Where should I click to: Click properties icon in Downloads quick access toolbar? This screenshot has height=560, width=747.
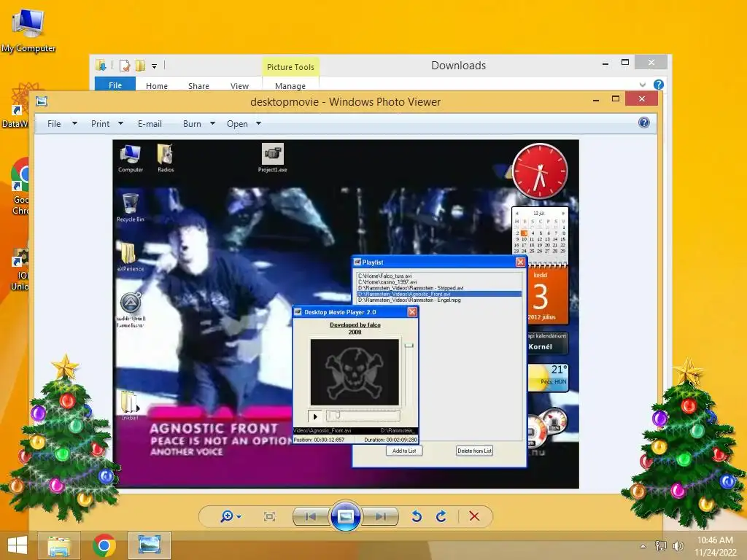125,65
